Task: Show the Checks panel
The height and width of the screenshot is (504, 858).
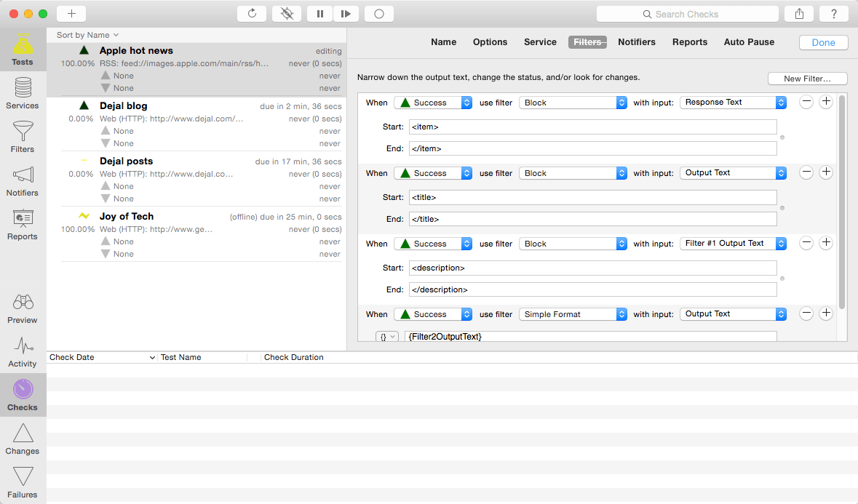Action: point(23,395)
